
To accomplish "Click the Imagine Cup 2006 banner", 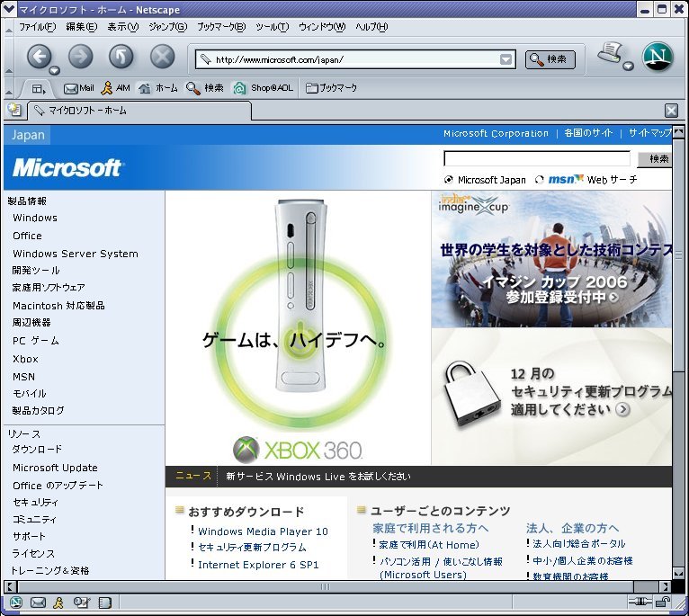I will click(551, 260).
